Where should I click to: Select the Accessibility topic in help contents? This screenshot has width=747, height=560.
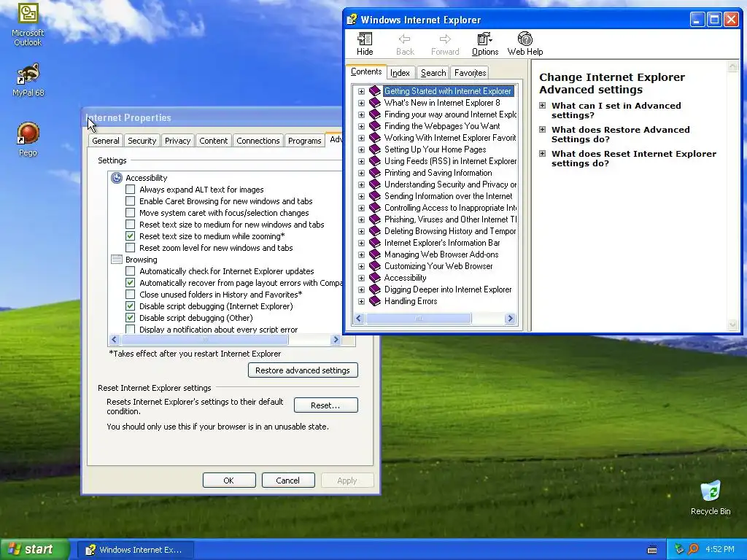coord(405,278)
